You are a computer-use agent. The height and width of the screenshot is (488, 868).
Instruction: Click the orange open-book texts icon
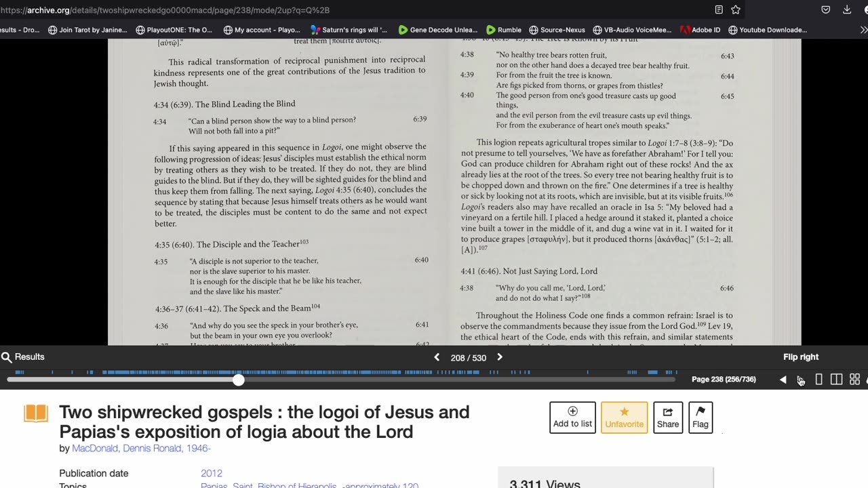(x=36, y=413)
